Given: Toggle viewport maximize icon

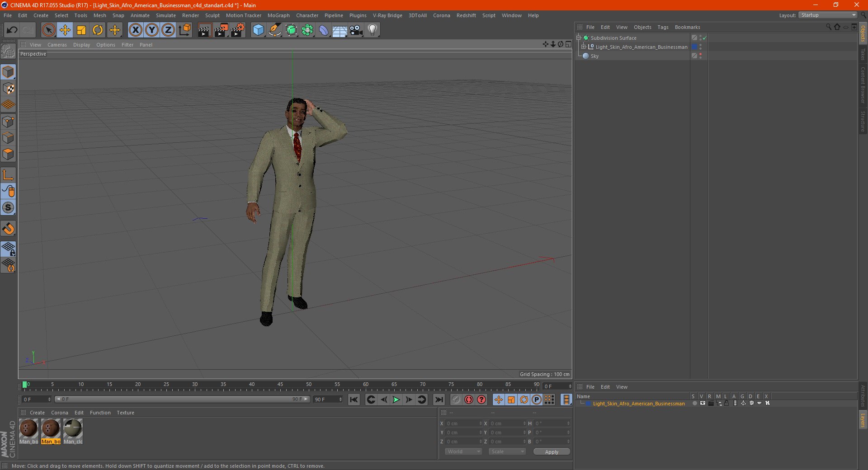Looking at the screenshot, I should click(x=568, y=44).
